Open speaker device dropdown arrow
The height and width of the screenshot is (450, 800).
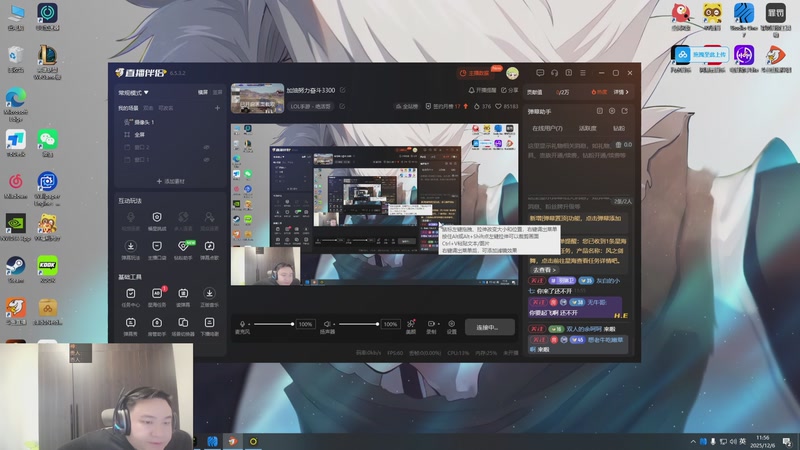pos(334,324)
